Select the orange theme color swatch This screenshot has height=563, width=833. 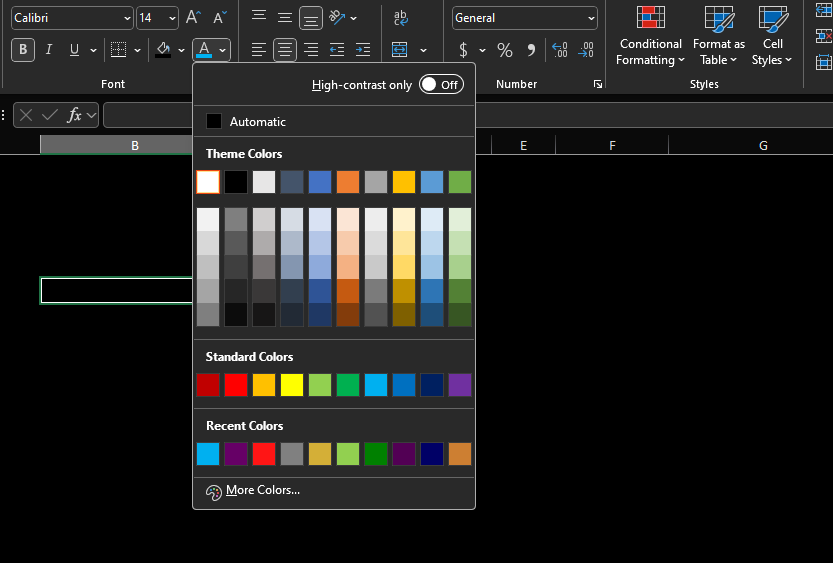coord(348,182)
